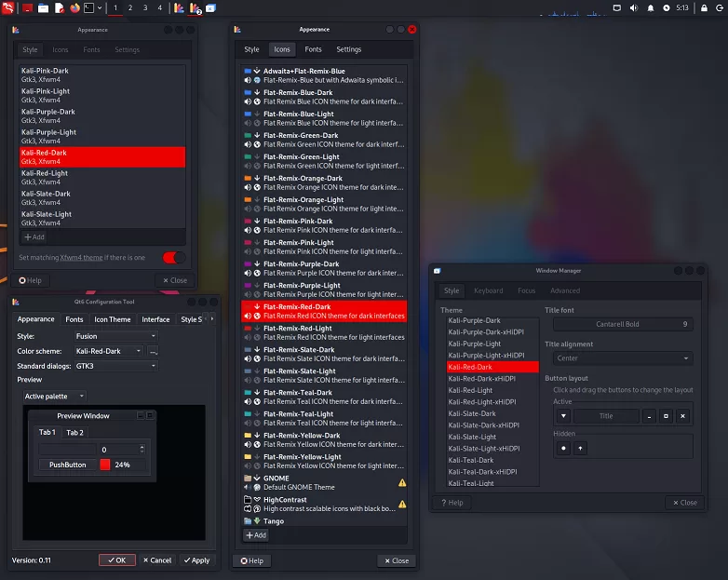
Task: Click PushButton in the Preview Window
Action: [68, 465]
